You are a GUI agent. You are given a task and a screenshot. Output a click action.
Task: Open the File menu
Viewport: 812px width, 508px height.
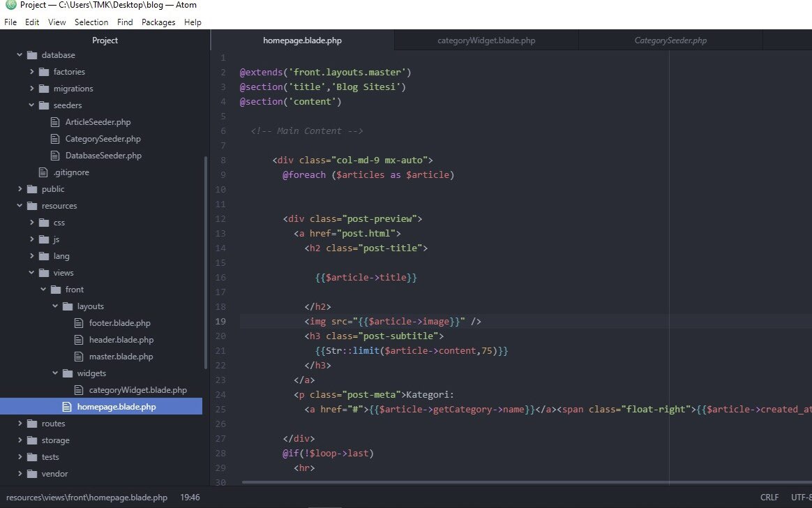click(10, 22)
